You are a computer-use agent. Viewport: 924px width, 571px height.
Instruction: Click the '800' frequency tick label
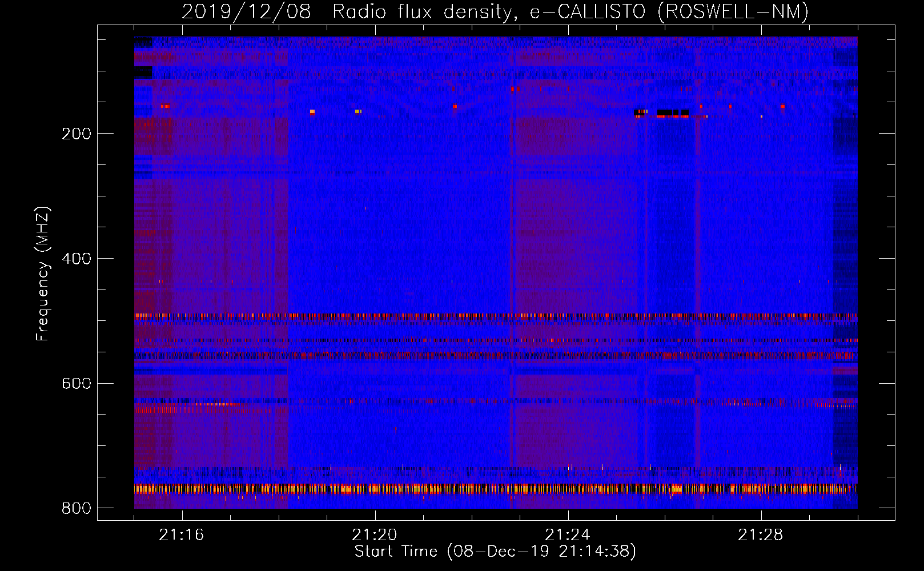tap(77, 508)
